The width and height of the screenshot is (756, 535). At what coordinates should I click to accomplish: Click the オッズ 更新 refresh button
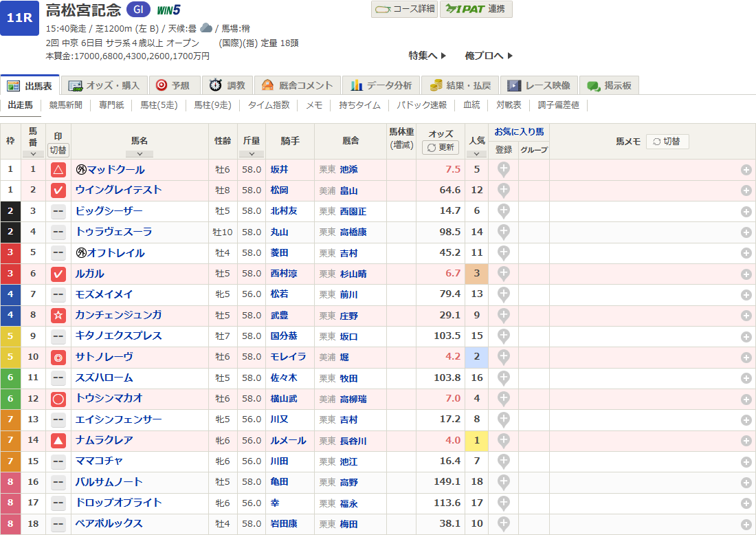click(441, 147)
